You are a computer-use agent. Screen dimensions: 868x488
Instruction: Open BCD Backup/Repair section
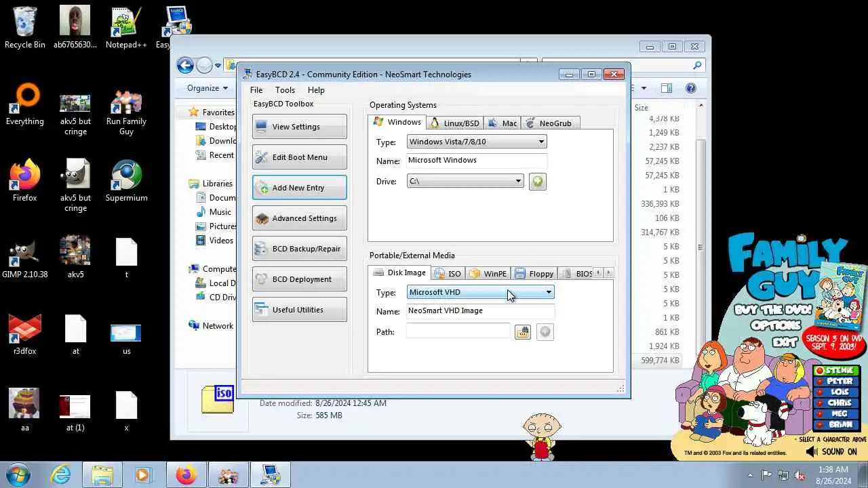[x=299, y=249]
